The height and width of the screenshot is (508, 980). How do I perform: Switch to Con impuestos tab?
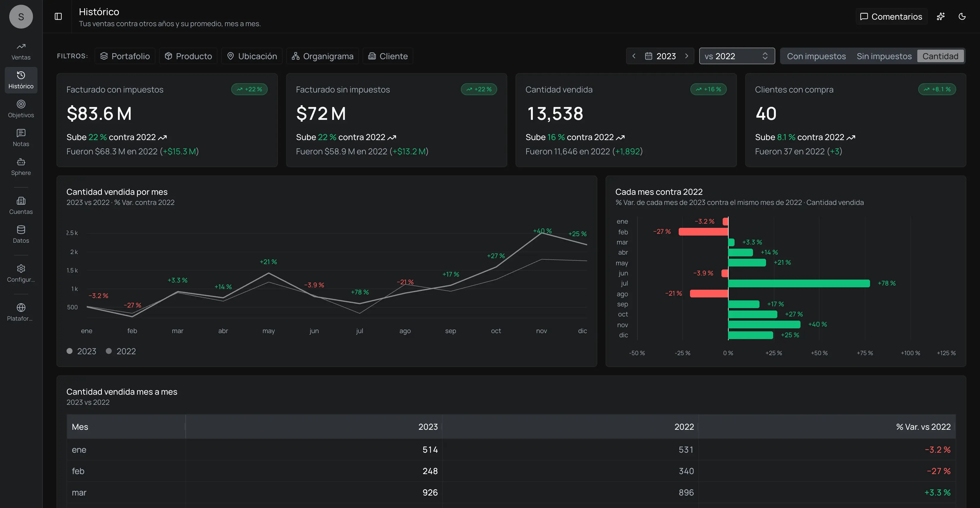pos(816,56)
